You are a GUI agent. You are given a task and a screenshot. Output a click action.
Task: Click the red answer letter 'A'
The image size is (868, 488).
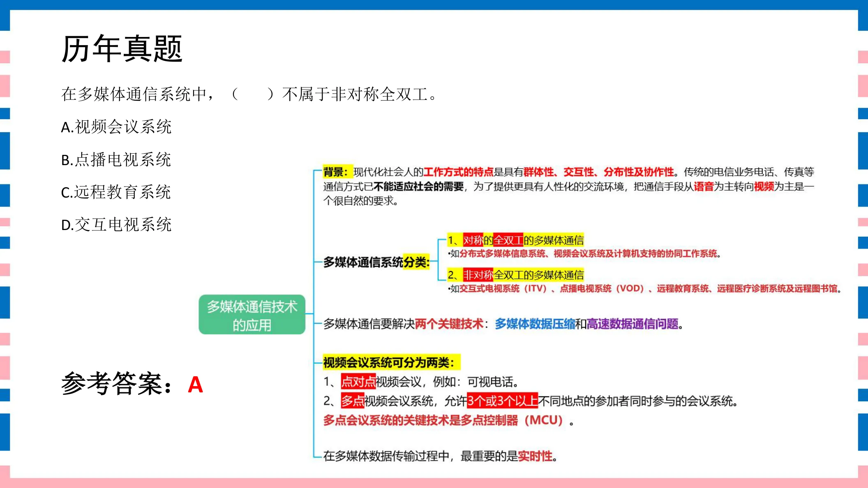point(195,385)
